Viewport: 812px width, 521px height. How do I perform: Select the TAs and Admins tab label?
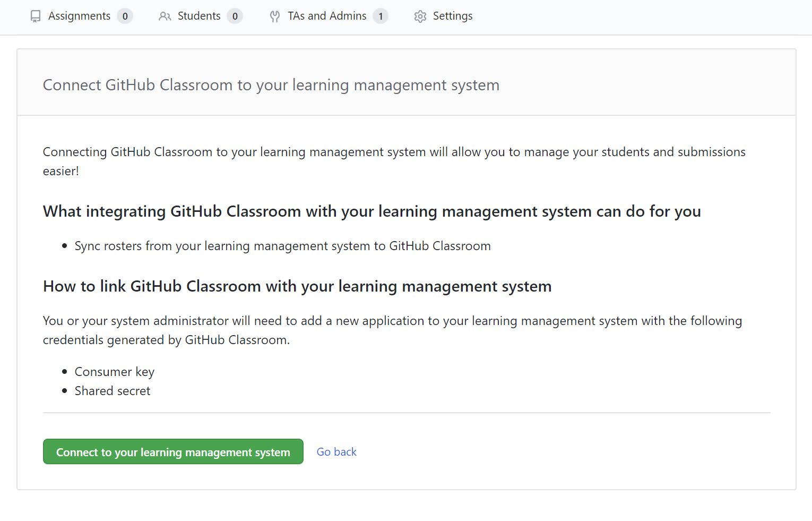point(327,16)
